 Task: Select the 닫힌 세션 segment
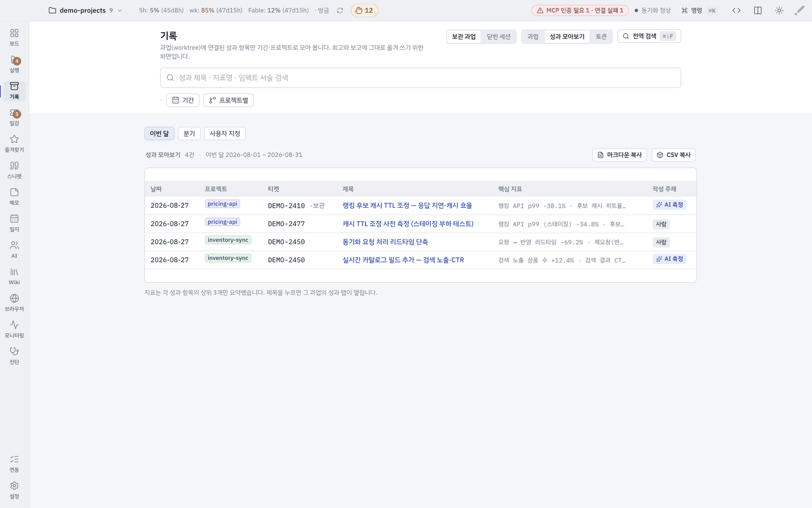pyautogui.click(x=498, y=37)
